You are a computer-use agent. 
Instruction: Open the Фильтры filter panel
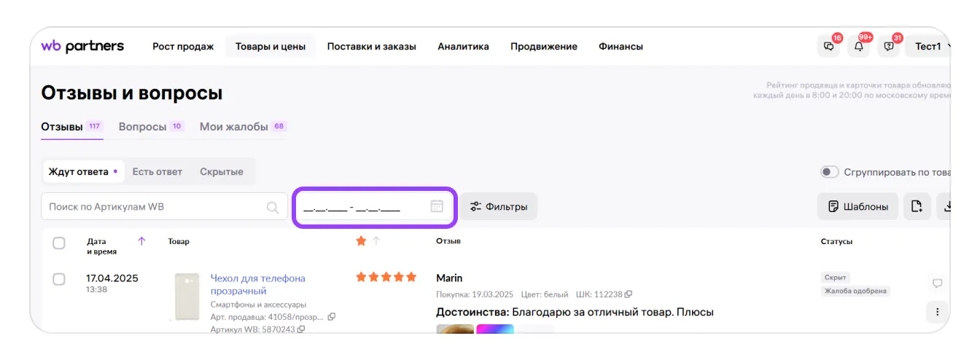(x=499, y=206)
